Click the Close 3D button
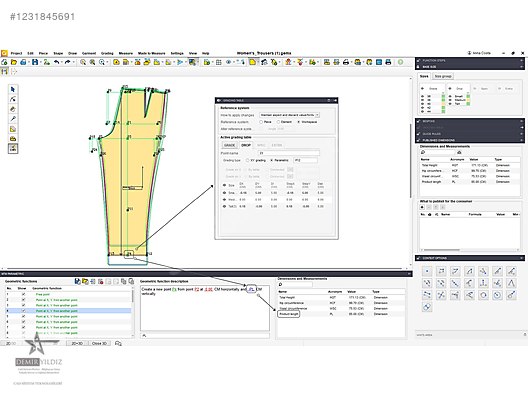The height and width of the screenshot is (396, 528). coord(99,343)
